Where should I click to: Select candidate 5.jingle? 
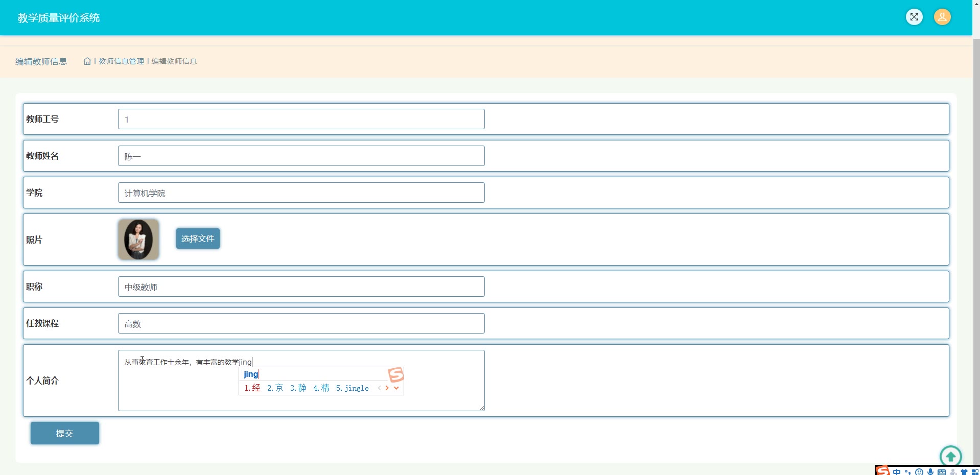[x=352, y=388]
